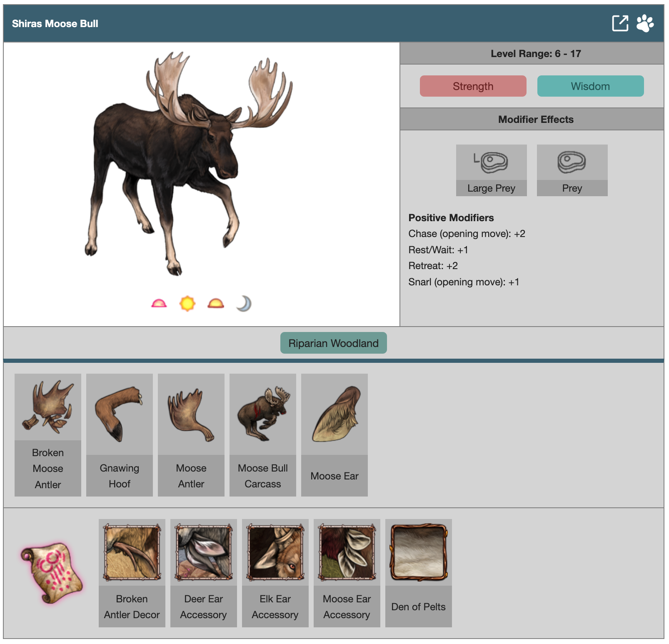Click the dawn time-of-day icon
Viewport: 669px width, 644px height.
[159, 304]
